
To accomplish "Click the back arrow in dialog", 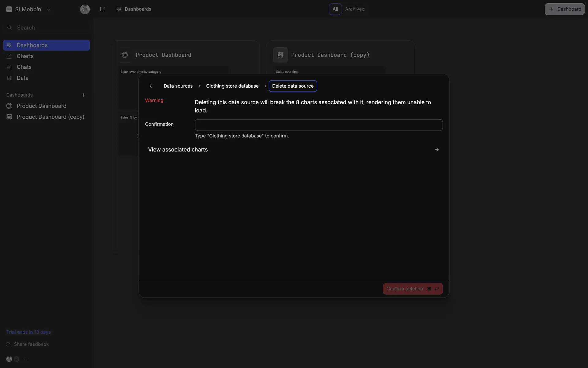I will [151, 86].
